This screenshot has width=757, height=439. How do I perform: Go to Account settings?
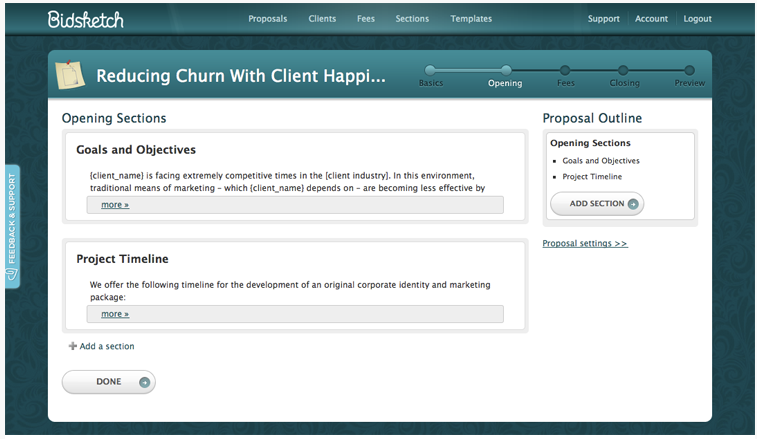tap(651, 18)
